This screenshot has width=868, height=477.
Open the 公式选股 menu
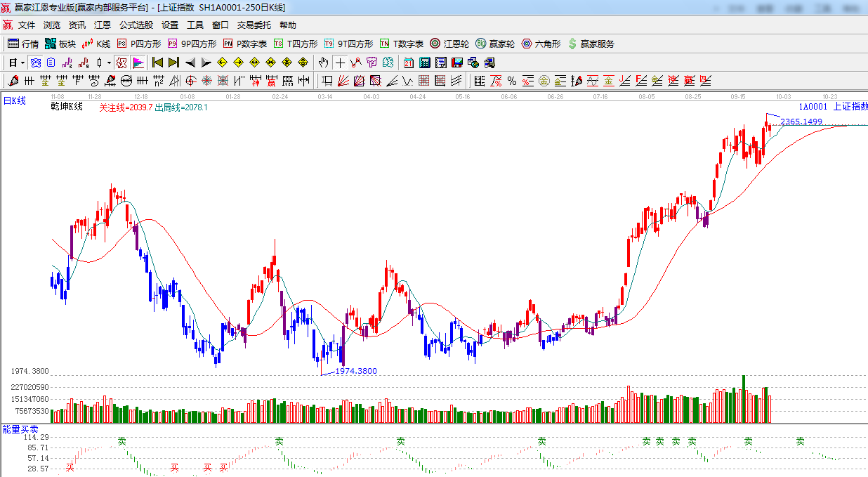pos(136,25)
